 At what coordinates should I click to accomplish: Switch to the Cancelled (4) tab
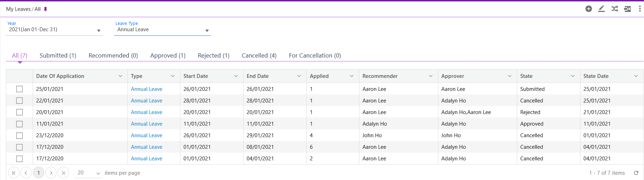[259, 55]
